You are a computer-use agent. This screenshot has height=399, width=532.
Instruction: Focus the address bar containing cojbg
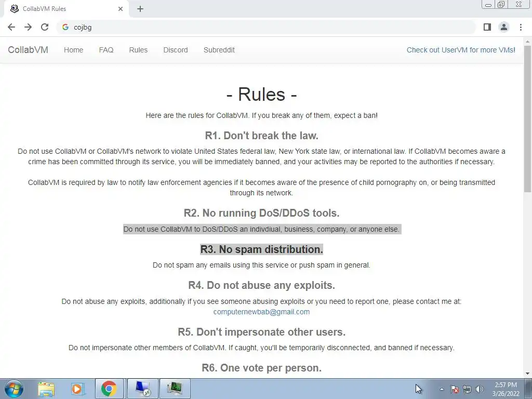(x=267, y=27)
